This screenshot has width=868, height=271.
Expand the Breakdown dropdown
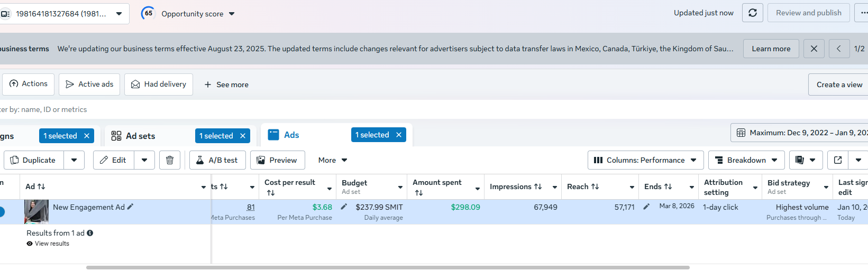click(746, 160)
